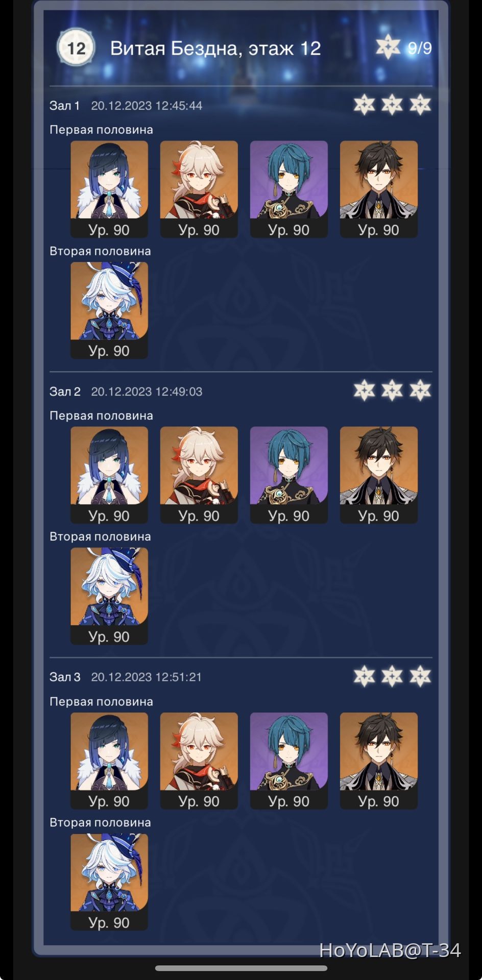
Task: Click the Витая Бездна, этаж 12 title
Action: 215,48
